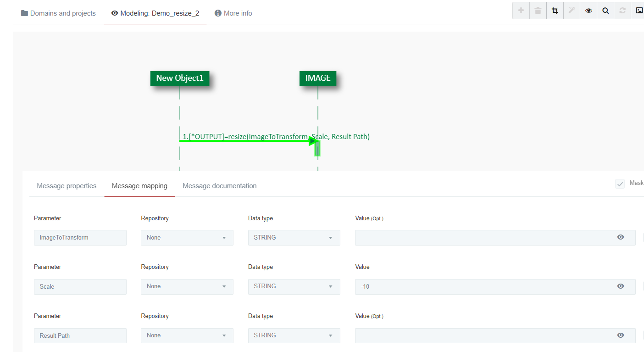Switch to the Message documentation tab
This screenshot has height=352, width=644.
click(219, 186)
